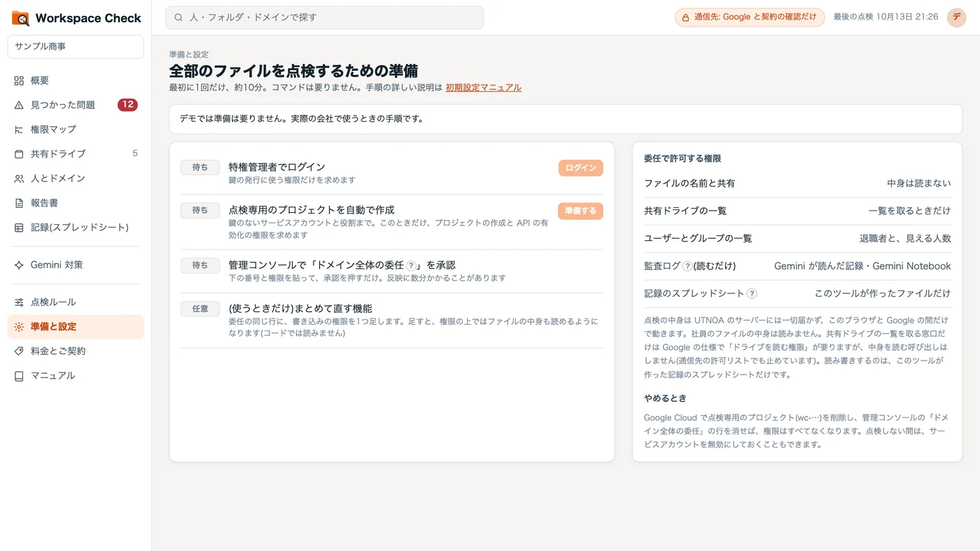Click the 準備する button
The image size is (980, 551).
pos(580,211)
